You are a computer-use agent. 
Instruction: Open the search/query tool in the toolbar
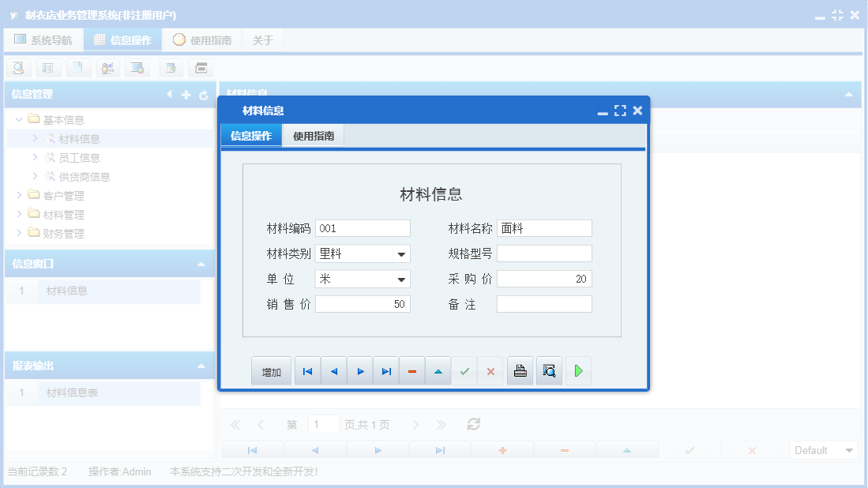17,68
